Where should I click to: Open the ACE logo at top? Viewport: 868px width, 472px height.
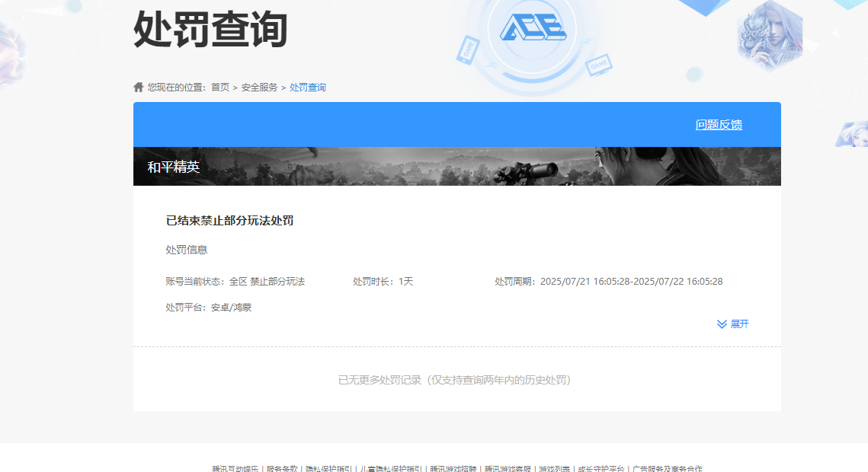click(x=533, y=27)
